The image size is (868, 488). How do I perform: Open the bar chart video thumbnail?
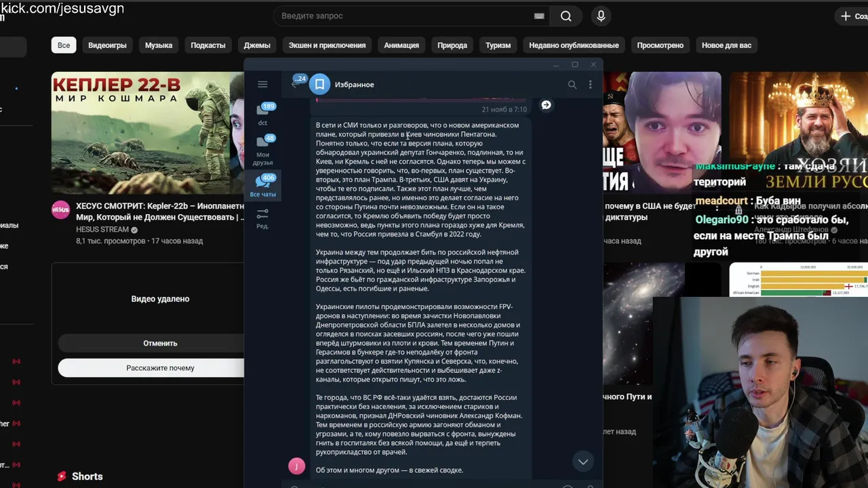(x=799, y=279)
